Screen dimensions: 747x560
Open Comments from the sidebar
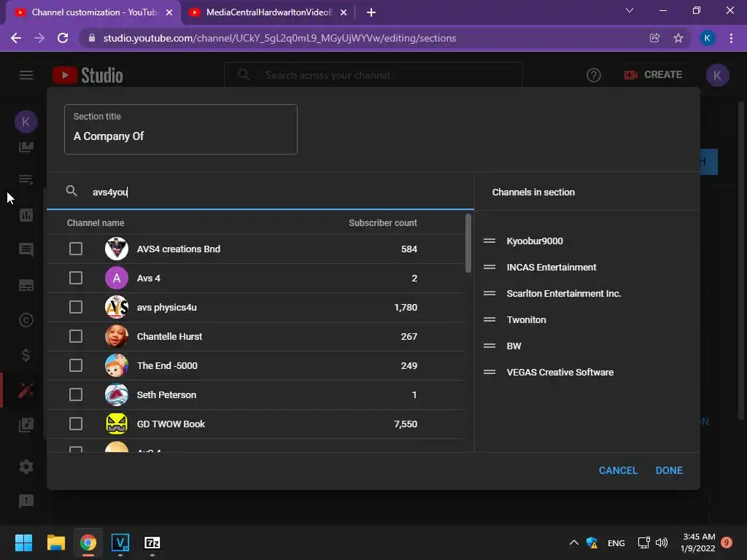26,249
